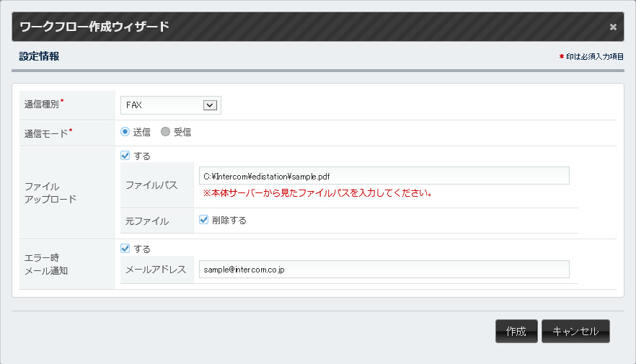Click the 元ファイル sub-label
The height and width of the screenshot is (364, 636).
click(147, 221)
